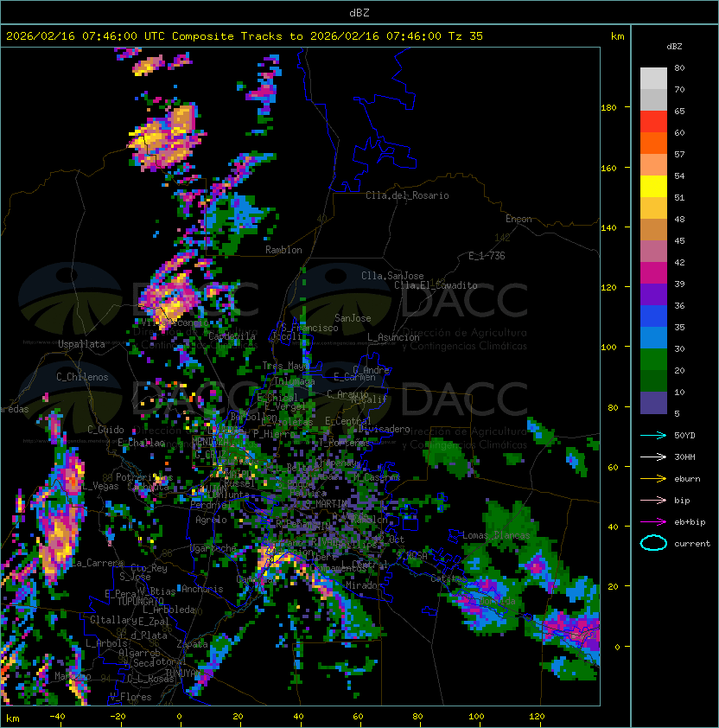Viewport: 719px width, 728px height.
Task: Click the 'Zapata' map label
Action: [x=192, y=644]
